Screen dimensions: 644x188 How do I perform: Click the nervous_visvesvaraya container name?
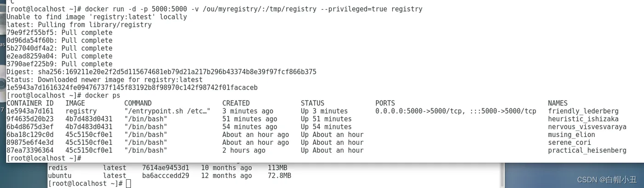coord(587,126)
